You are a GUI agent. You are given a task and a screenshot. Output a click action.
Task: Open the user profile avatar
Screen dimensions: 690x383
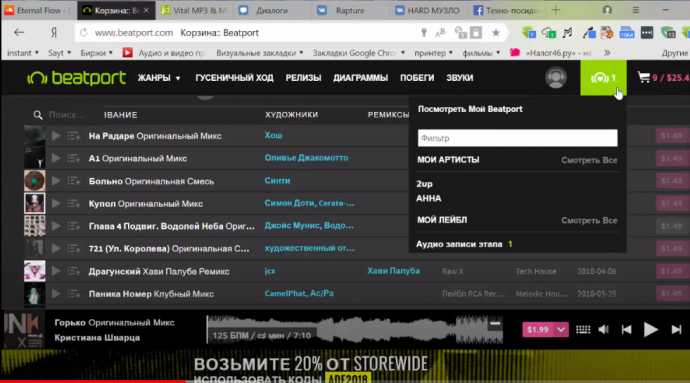coord(556,77)
